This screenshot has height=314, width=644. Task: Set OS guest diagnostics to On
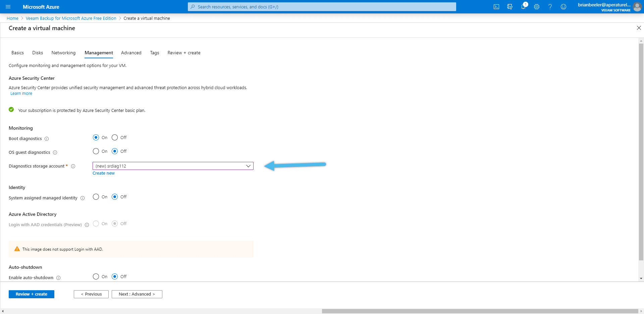[x=96, y=151]
